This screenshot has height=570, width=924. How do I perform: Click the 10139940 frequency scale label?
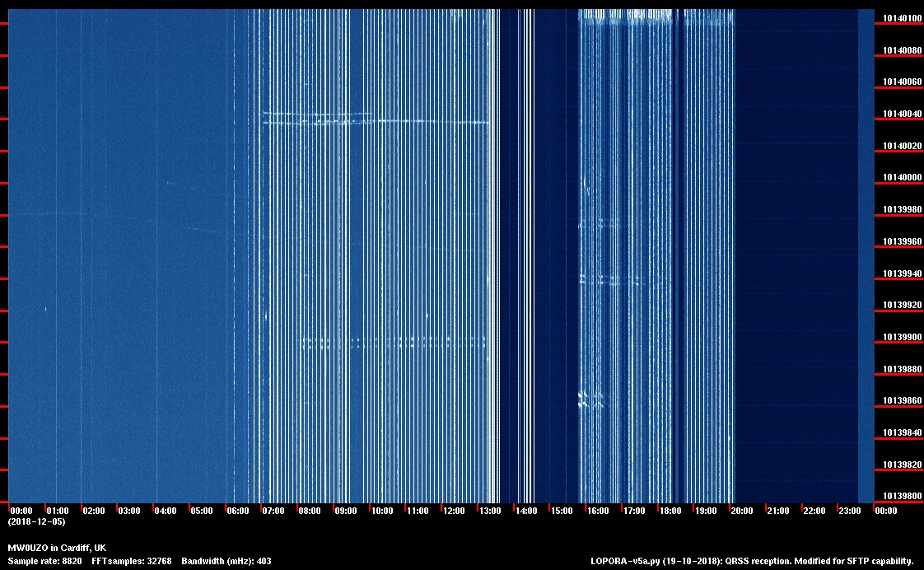(901, 273)
